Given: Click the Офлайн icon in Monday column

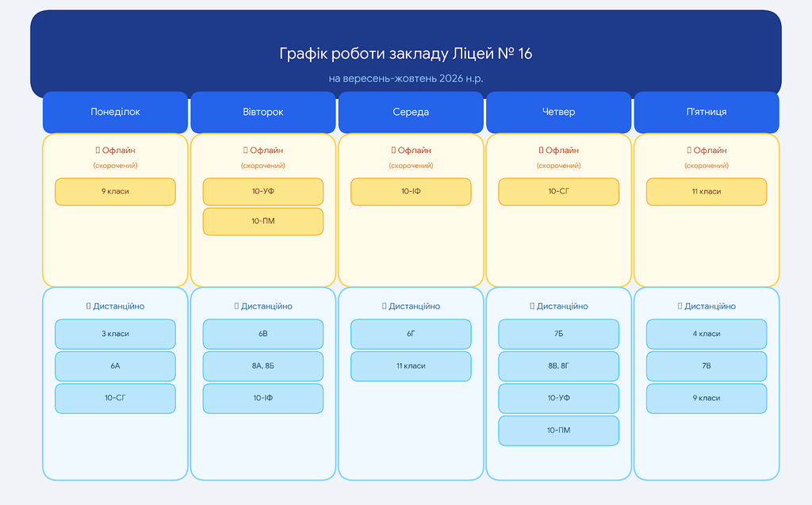Looking at the screenshot, I should coord(98,150).
